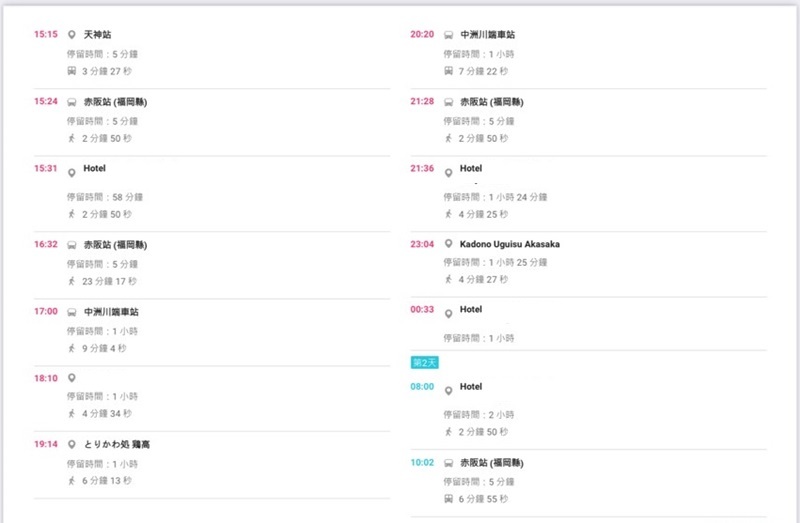
Task: Click the pin icon beside 天神站
Action: (x=72, y=35)
